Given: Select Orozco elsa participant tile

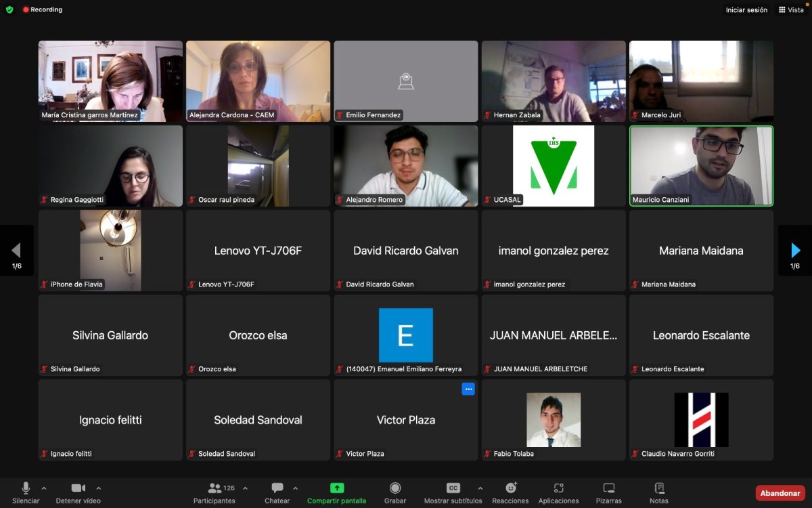Looking at the screenshot, I should 258,335.
